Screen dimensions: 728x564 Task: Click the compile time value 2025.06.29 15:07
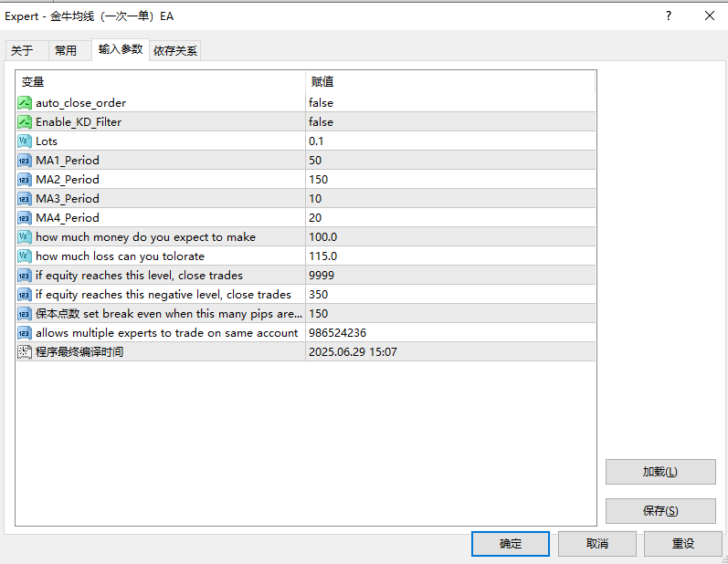[x=353, y=352]
